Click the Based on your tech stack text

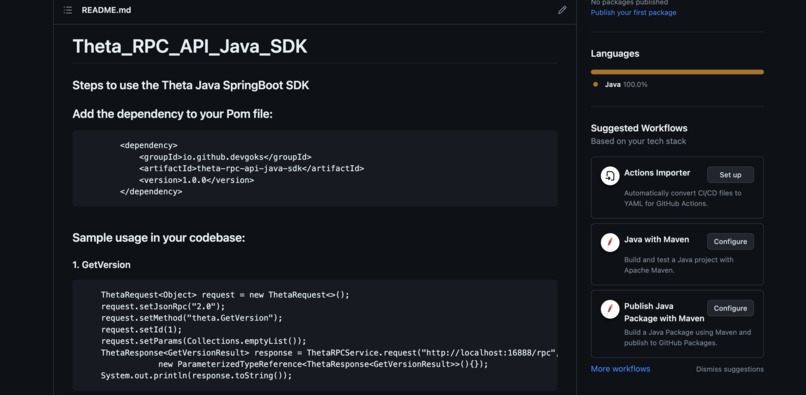click(x=638, y=141)
